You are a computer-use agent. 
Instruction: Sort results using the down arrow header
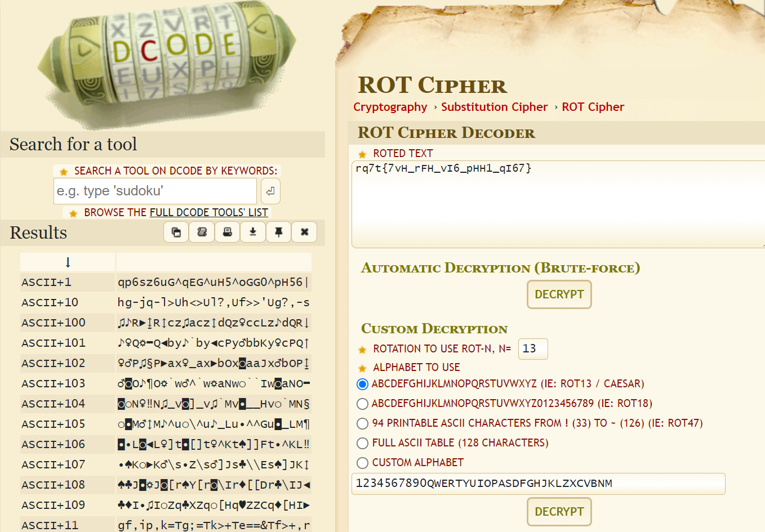(x=68, y=262)
